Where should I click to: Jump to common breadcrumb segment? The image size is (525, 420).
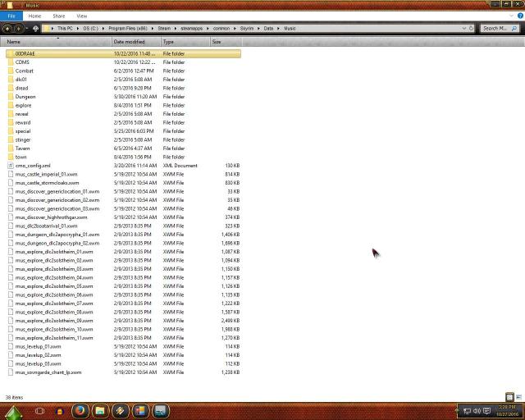click(x=221, y=29)
